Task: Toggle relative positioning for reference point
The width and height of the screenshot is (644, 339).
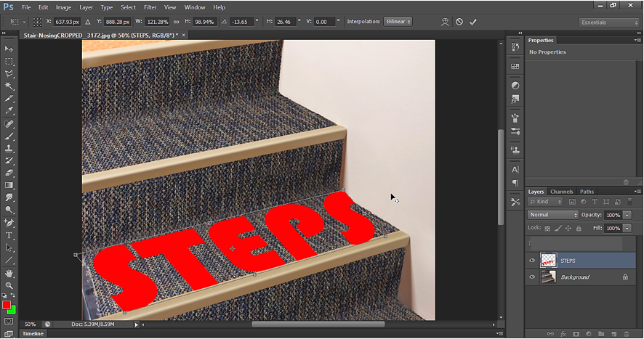Action: tap(87, 22)
